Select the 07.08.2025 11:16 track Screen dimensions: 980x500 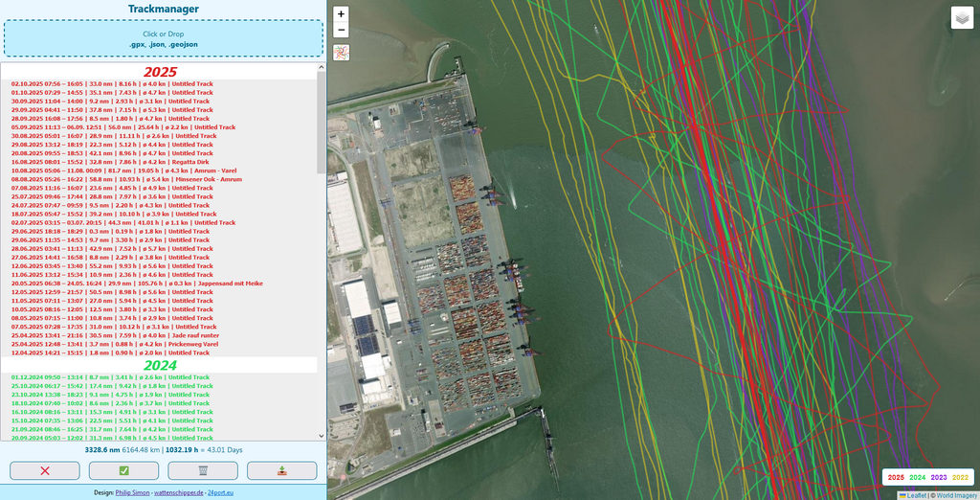coord(160,188)
